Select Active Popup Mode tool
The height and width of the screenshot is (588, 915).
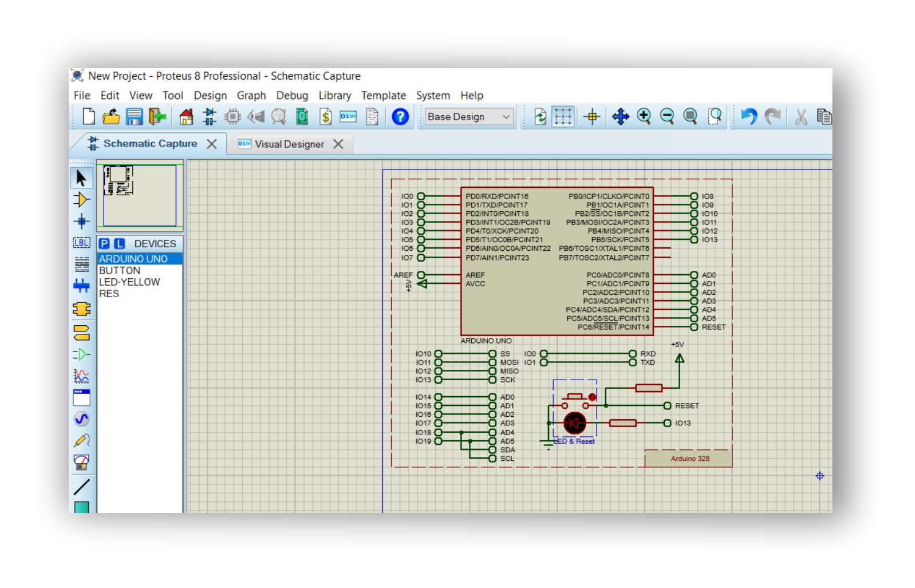tap(81, 397)
